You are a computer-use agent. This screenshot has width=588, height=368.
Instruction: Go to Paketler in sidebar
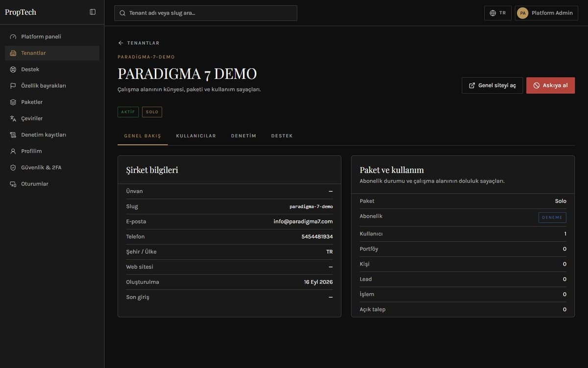(x=52, y=102)
